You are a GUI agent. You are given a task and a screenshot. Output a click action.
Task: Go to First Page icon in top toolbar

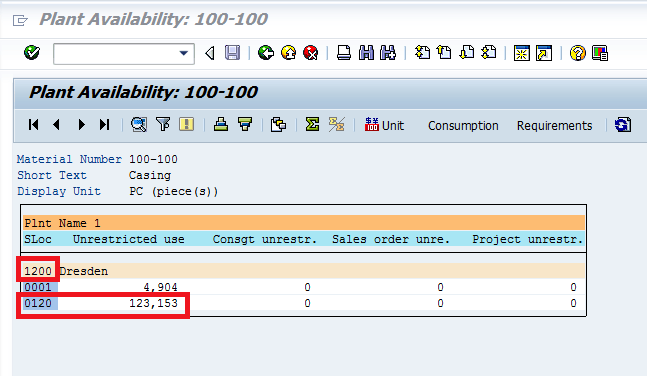[x=422, y=53]
